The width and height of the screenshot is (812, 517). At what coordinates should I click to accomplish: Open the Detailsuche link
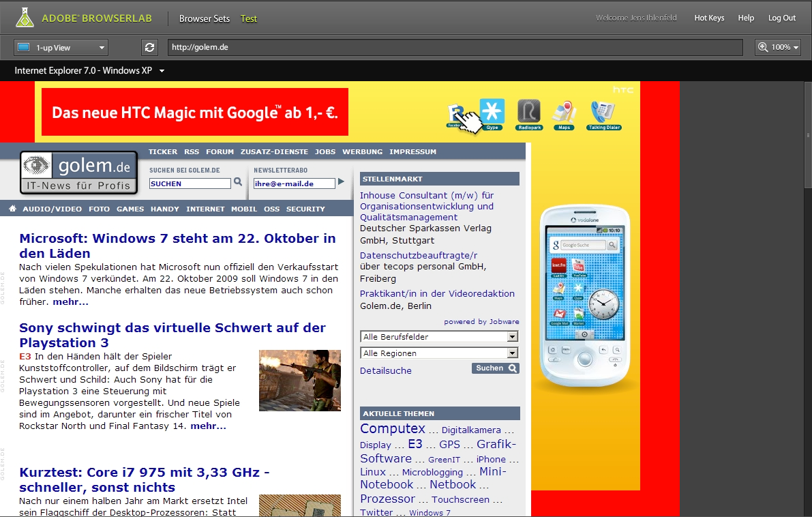tap(386, 370)
